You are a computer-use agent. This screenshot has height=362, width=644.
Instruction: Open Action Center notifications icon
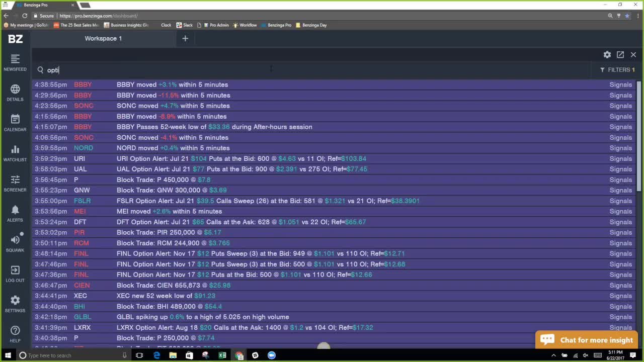coord(633,355)
